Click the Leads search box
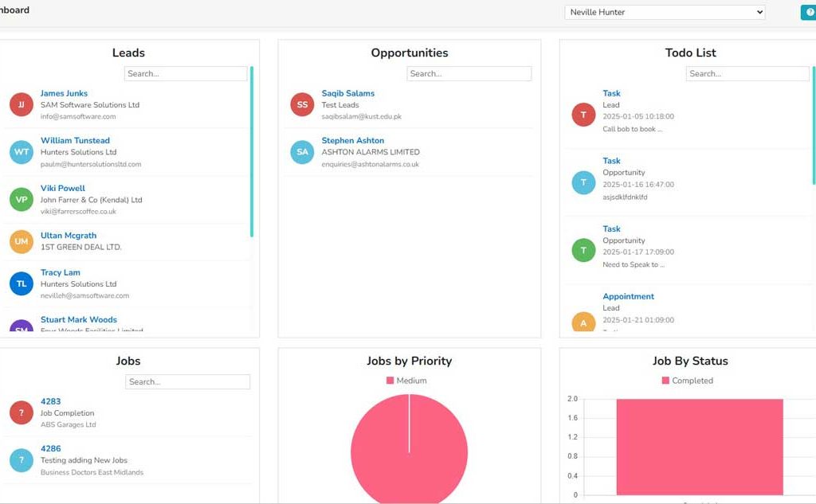816x504 pixels. pos(186,72)
